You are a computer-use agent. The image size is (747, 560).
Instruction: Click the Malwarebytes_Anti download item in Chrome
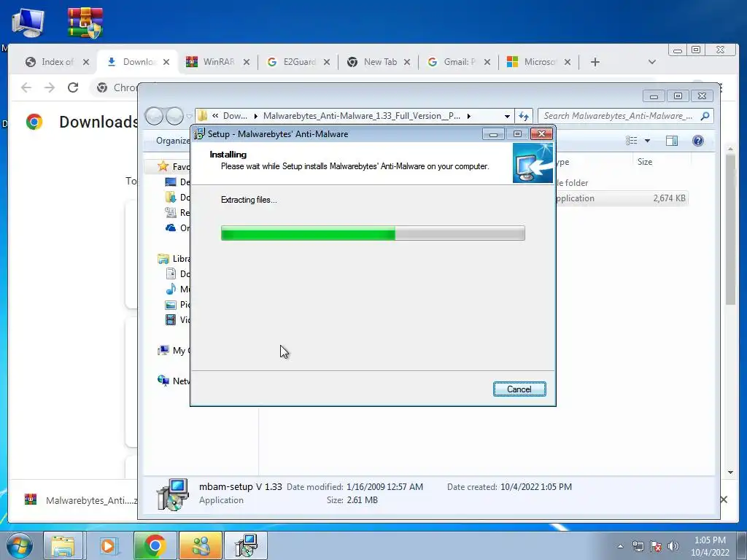click(81, 500)
